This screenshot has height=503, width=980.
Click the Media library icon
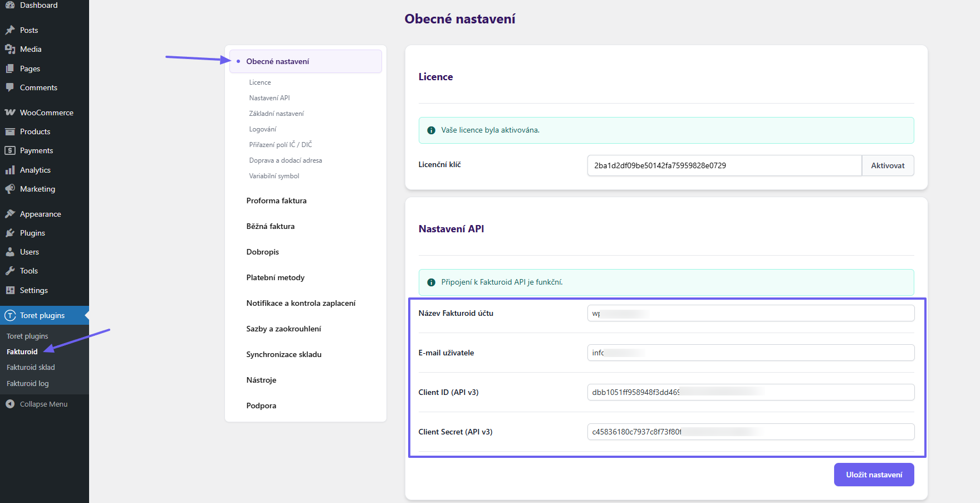point(10,49)
